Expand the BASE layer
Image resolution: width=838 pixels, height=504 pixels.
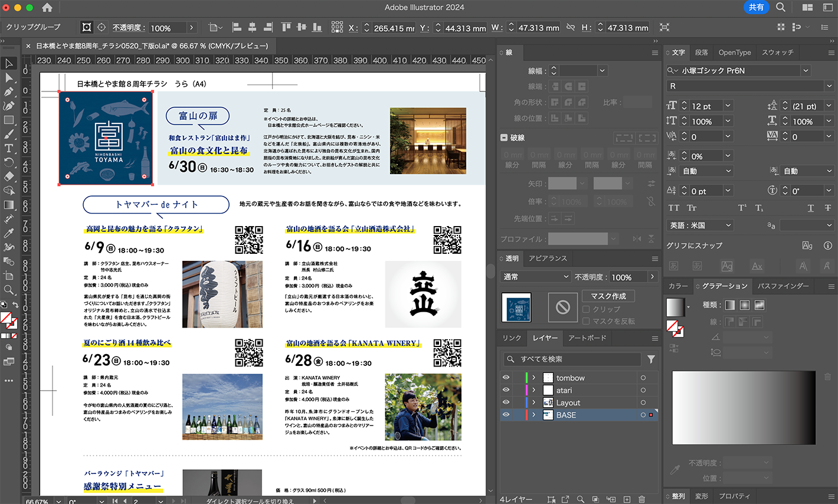[x=534, y=415]
